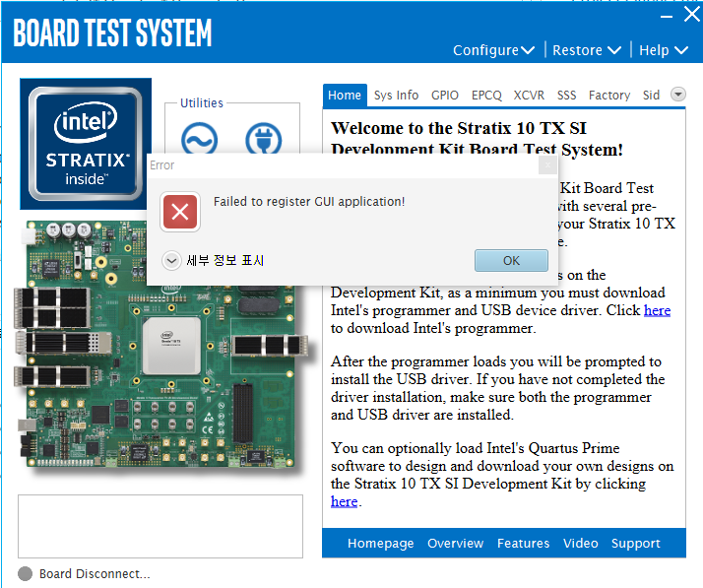The image size is (703, 588).
Task: Open the Homepage link
Action: pos(381,543)
